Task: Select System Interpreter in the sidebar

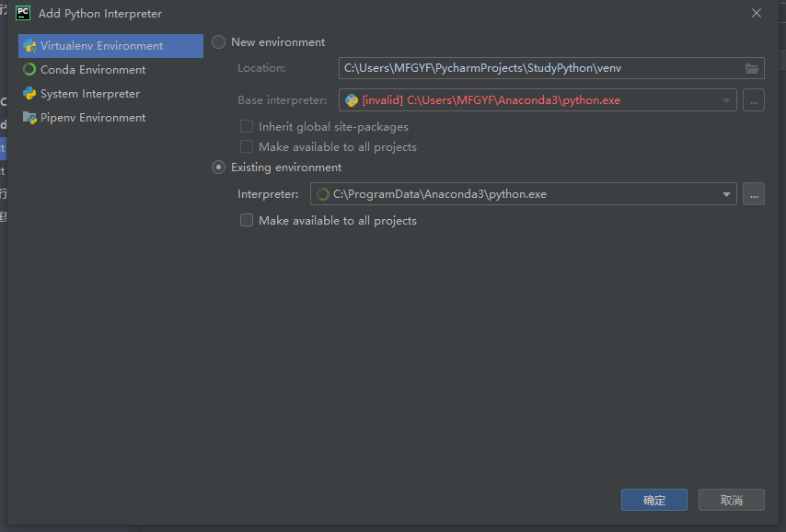Action: click(x=110, y=94)
